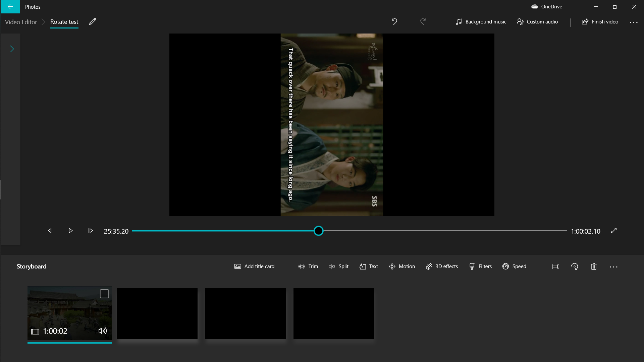
Task: Add Background music to the project
Action: 481,21
